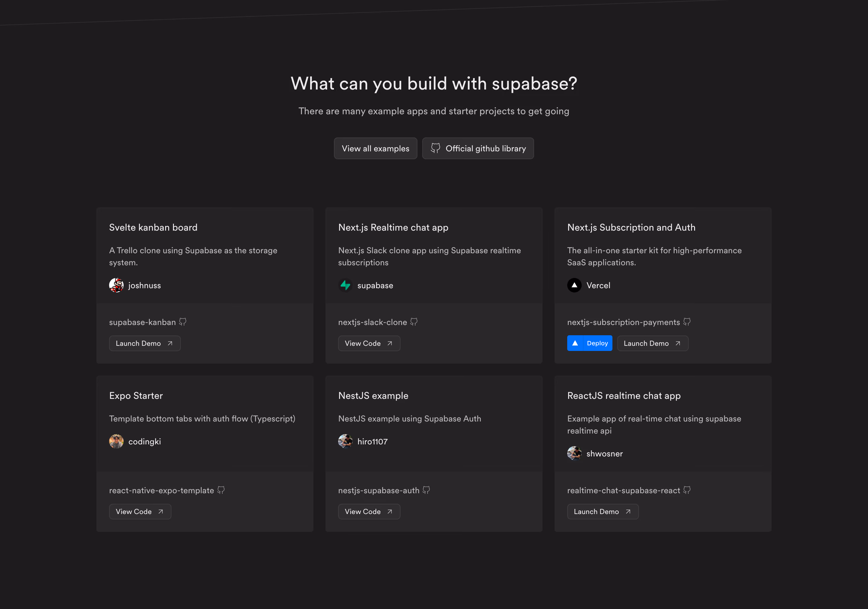Screen dimensions: 868x609
Task: Click the shwosner author name
Action: tap(605, 453)
